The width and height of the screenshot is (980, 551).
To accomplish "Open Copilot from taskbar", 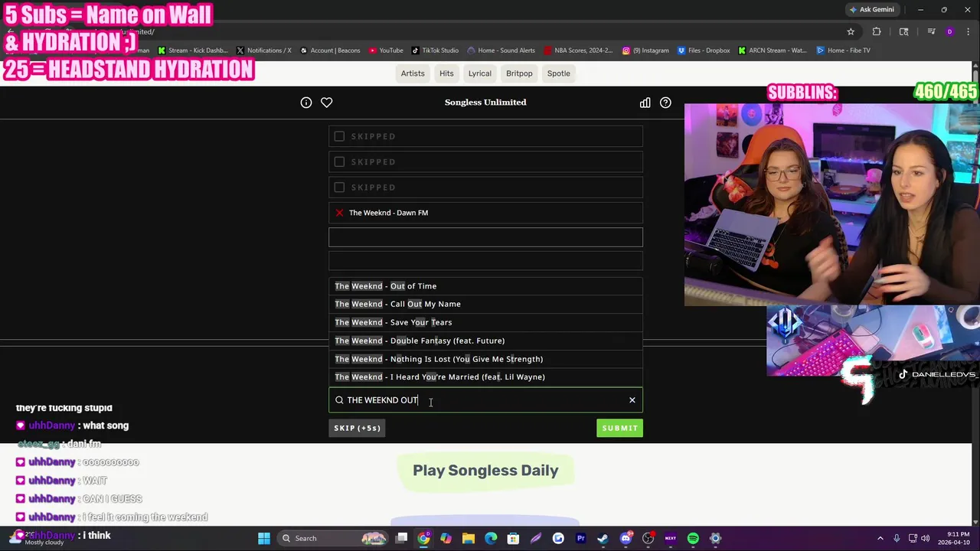I will 446,538.
